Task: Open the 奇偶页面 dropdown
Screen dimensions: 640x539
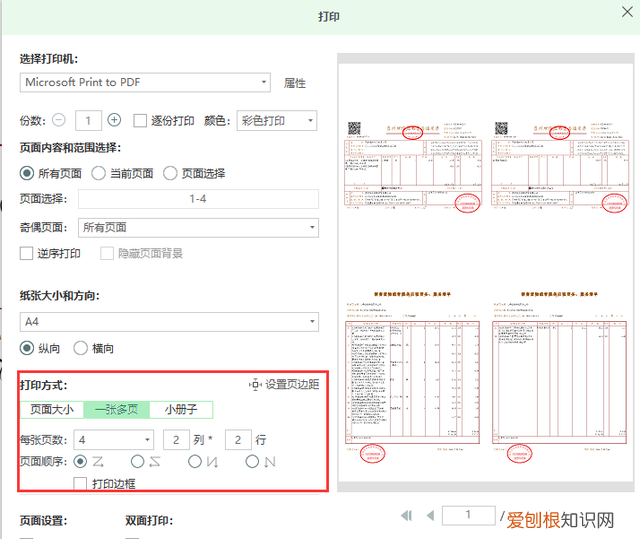Action: pos(198,227)
